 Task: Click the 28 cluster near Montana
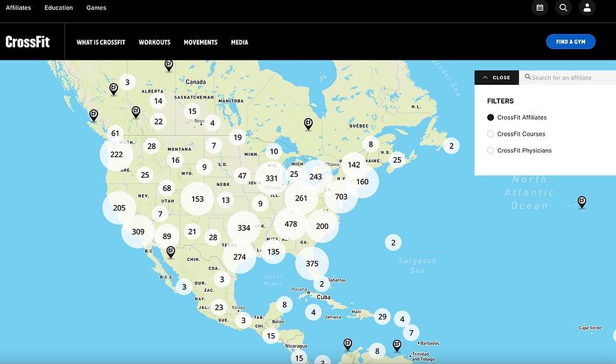tap(151, 146)
